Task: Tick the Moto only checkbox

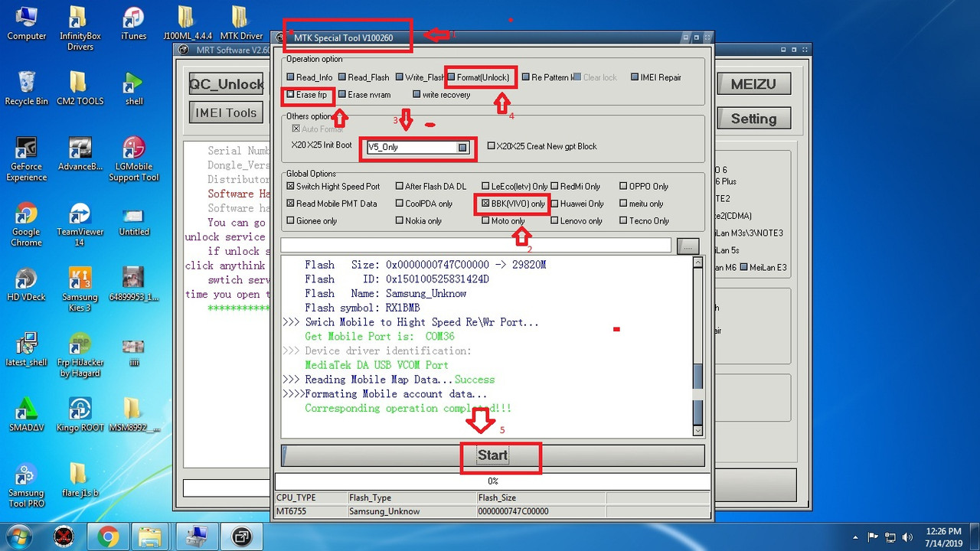Action: [485, 221]
